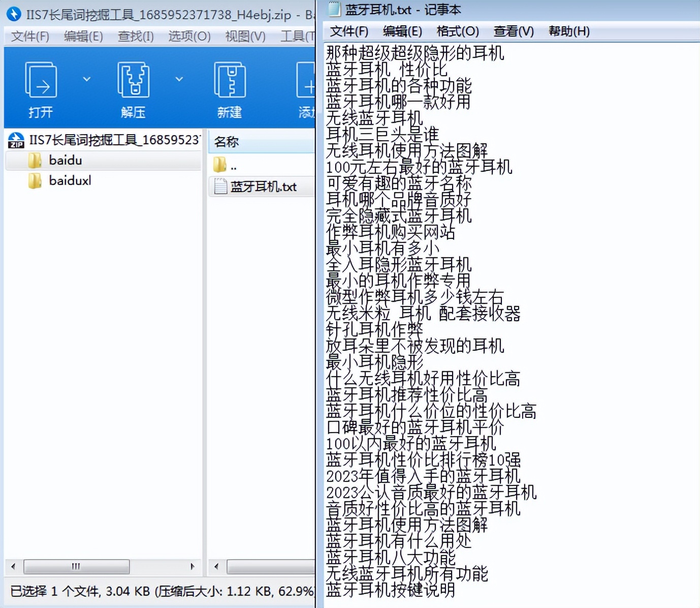Image resolution: width=700 pixels, height=608 pixels.
Task: Click the Bandizip status bar selection info
Action: click(x=162, y=591)
